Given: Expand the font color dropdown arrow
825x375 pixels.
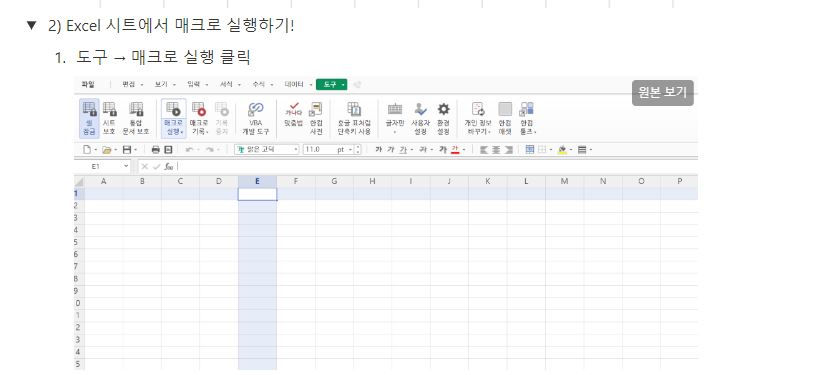Looking at the screenshot, I should click(464, 150).
